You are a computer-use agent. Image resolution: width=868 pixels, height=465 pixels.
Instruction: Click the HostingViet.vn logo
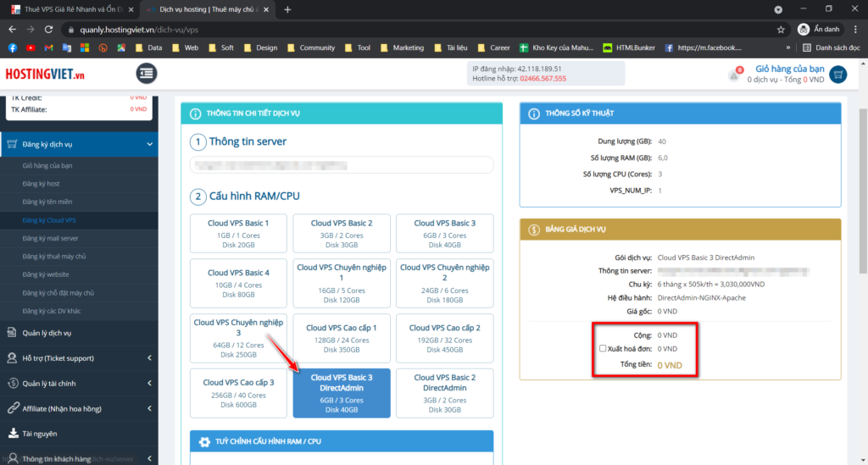(x=45, y=74)
